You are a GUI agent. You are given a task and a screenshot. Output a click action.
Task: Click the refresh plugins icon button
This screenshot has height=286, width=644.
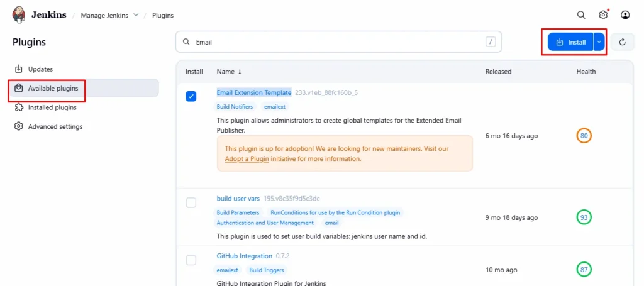pyautogui.click(x=622, y=42)
